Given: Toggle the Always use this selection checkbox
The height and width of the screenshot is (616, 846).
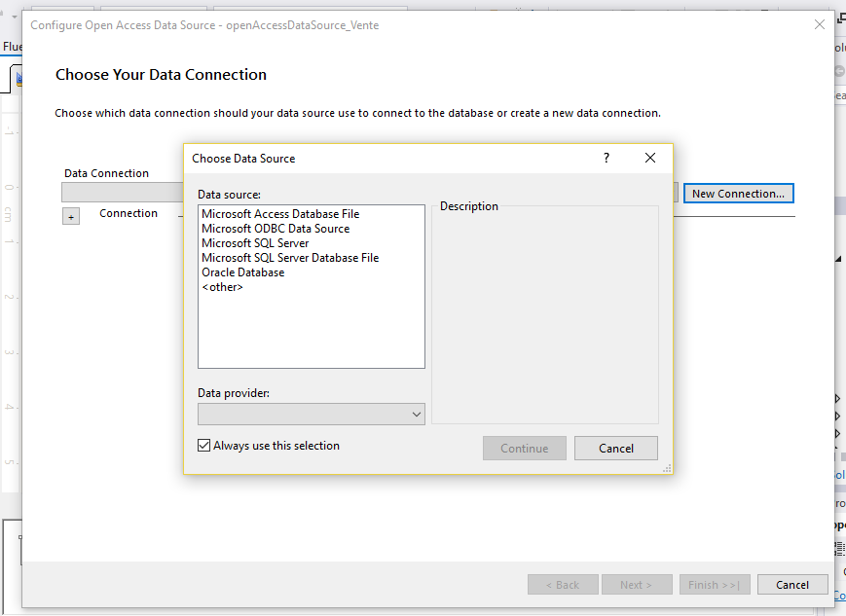Looking at the screenshot, I should pos(203,446).
